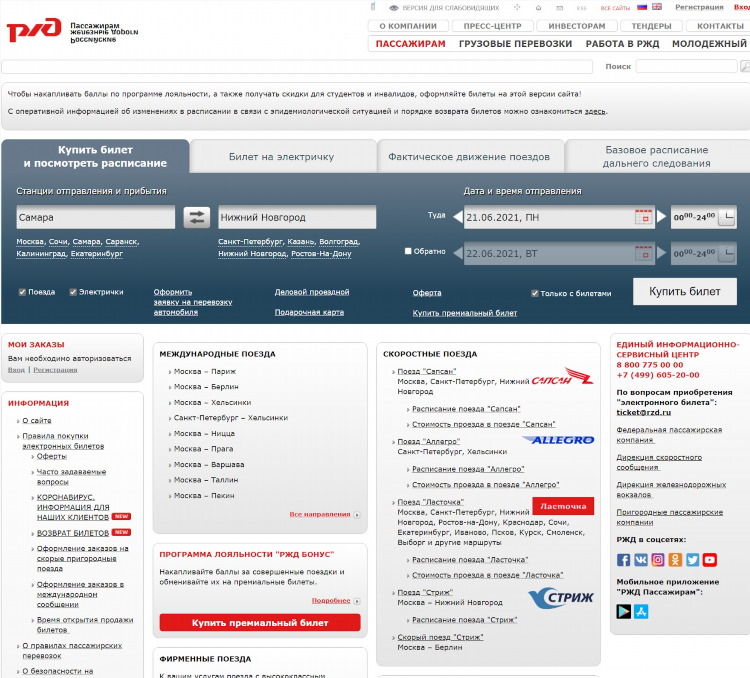This screenshot has width=750, height=678.
Task: Open the Facebook social icon
Action: tap(623, 560)
